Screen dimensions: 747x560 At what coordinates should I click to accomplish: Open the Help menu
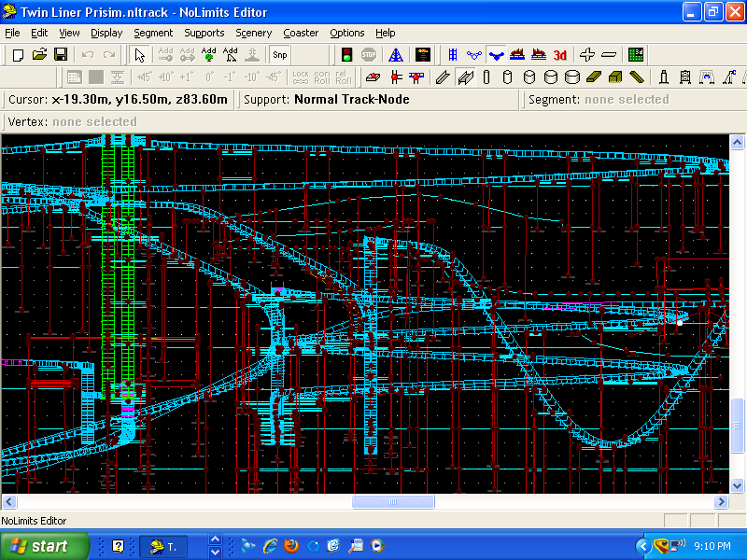[x=385, y=33]
